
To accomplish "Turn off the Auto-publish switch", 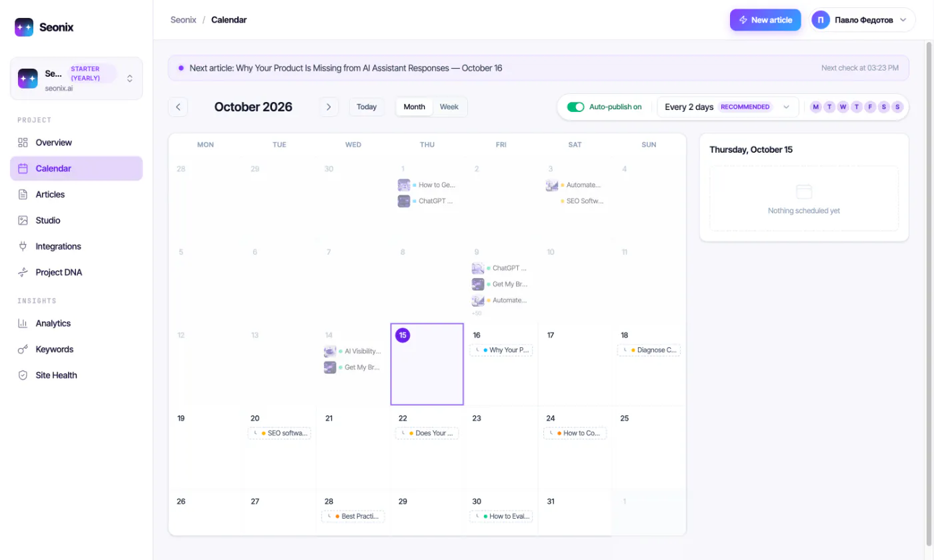I will click(575, 107).
